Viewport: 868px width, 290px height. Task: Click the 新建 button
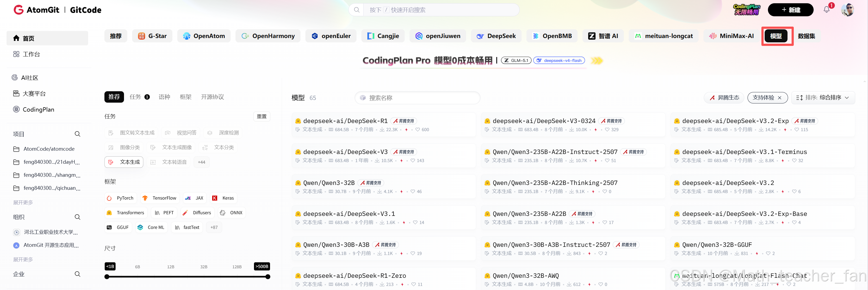coord(790,10)
